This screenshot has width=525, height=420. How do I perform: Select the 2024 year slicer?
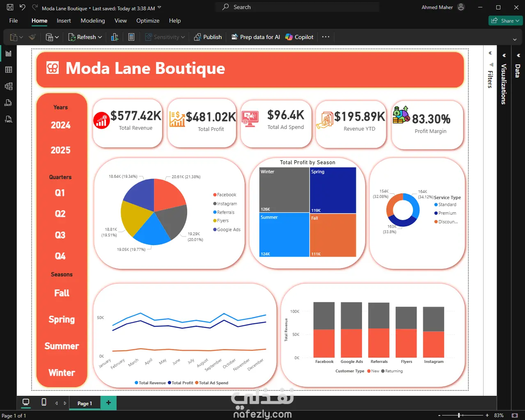click(61, 125)
